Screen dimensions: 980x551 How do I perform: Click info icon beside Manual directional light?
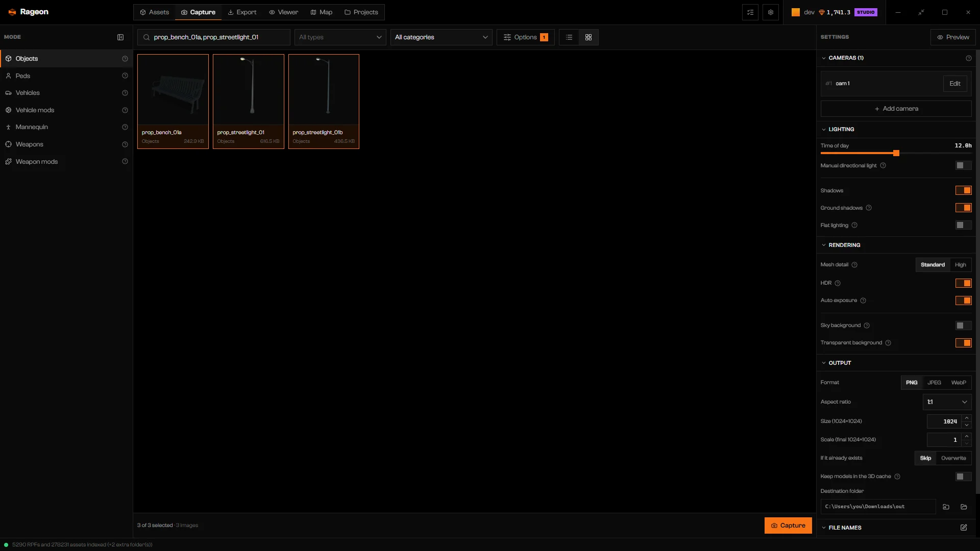(883, 165)
